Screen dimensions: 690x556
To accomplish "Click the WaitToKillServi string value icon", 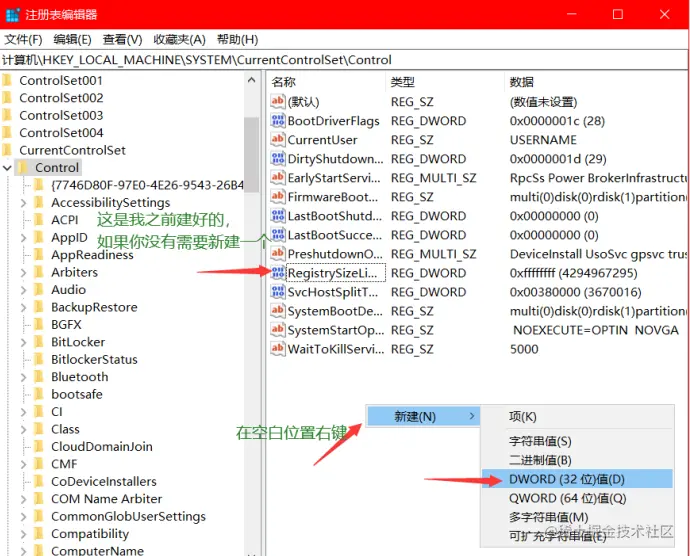I will click(278, 349).
